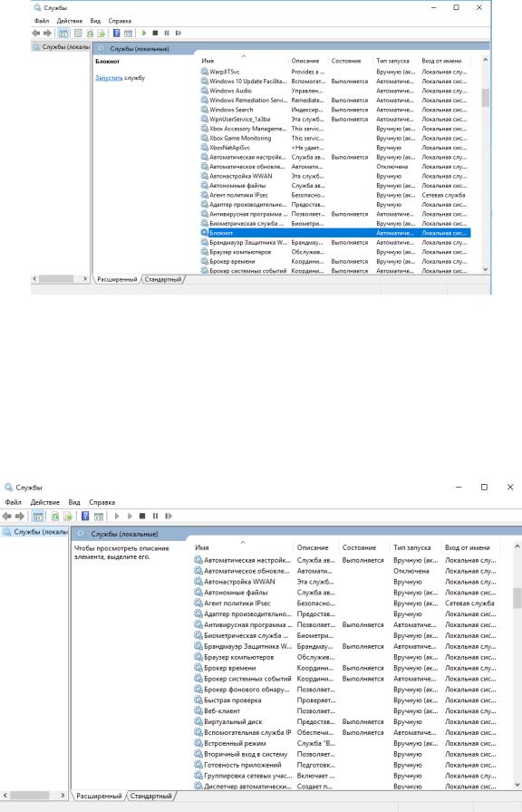This screenshot has width=522, height=812.
Task: Click Back arrow in upper Services window toolbar
Action: coord(35,34)
